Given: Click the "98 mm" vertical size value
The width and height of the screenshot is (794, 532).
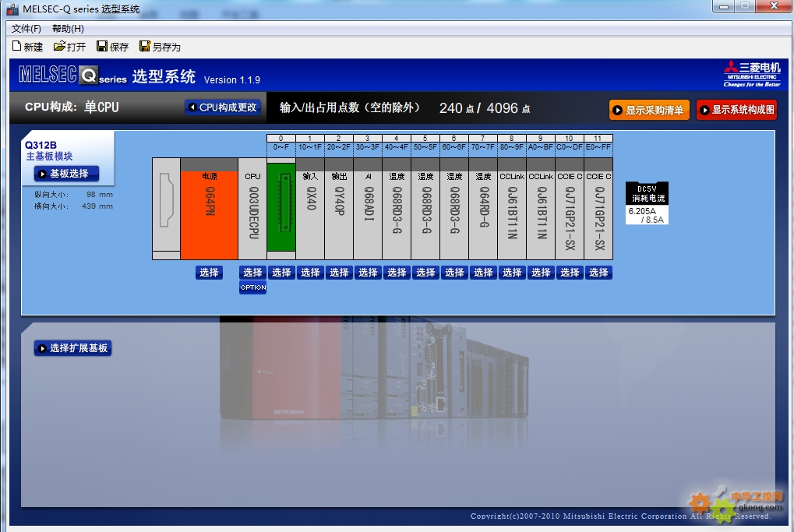Looking at the screenshot, I should tap(99, 195).
